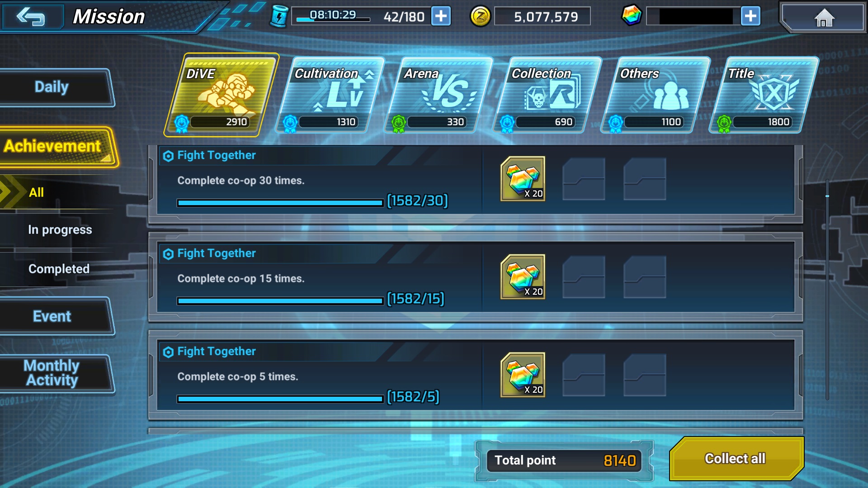Filter achievements by Completed
This screenshot has height=488, width=868.
[59, 269]
